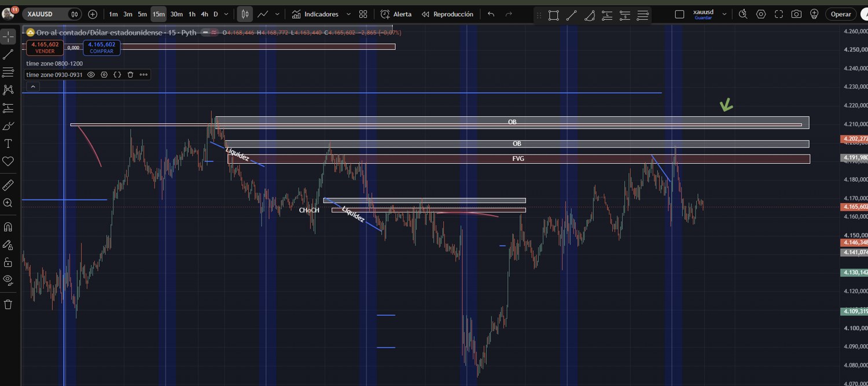Pick the long position tool in floating toolbar

(607, 16)
